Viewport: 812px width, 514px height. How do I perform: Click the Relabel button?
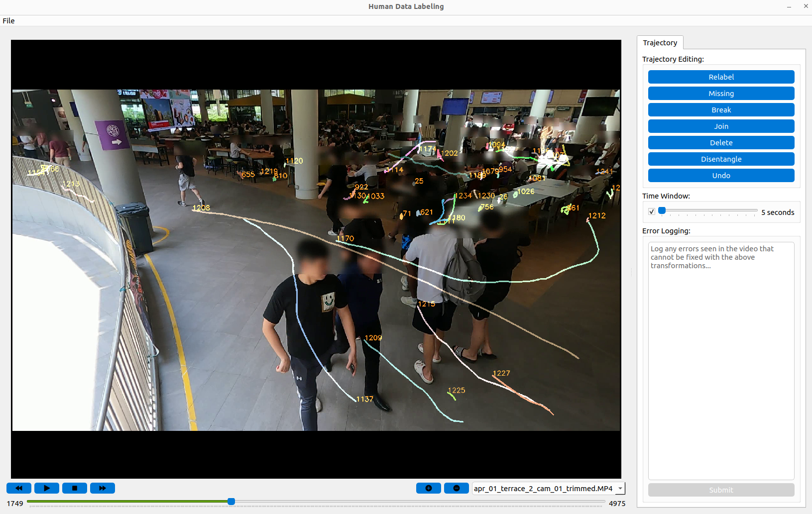[721, 77]
